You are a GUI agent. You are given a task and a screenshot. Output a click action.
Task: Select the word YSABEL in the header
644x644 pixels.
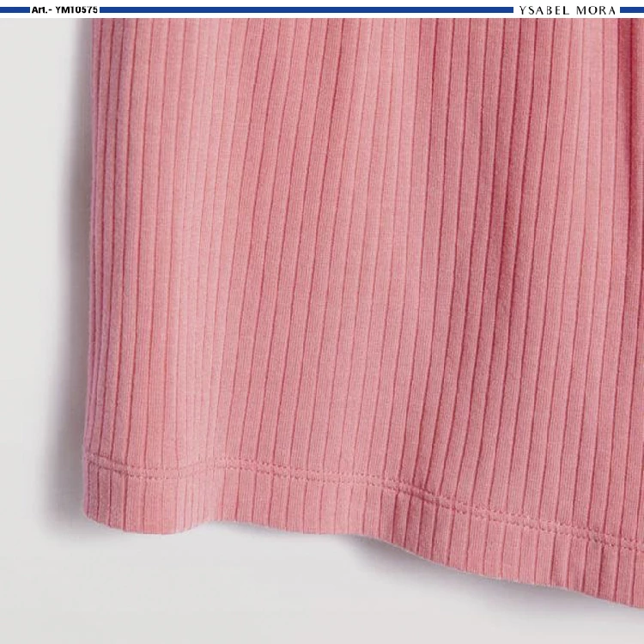tap(545, 10)
